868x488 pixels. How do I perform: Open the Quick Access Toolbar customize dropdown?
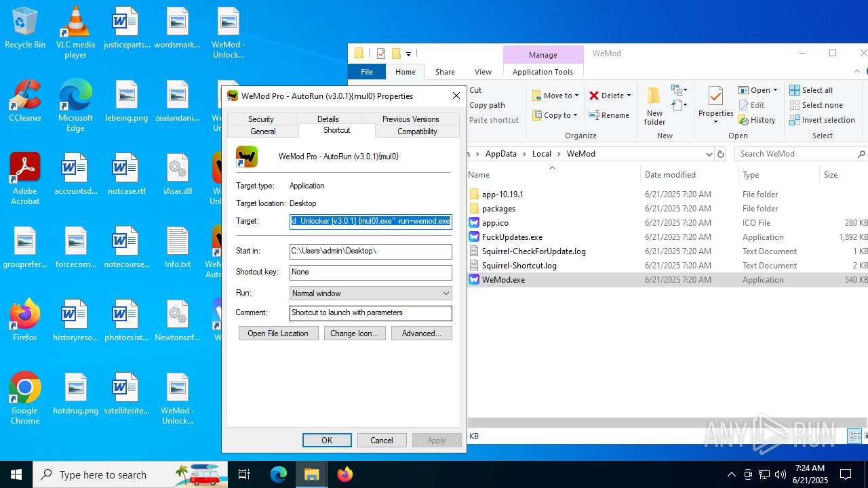click(x=408, y=54)
